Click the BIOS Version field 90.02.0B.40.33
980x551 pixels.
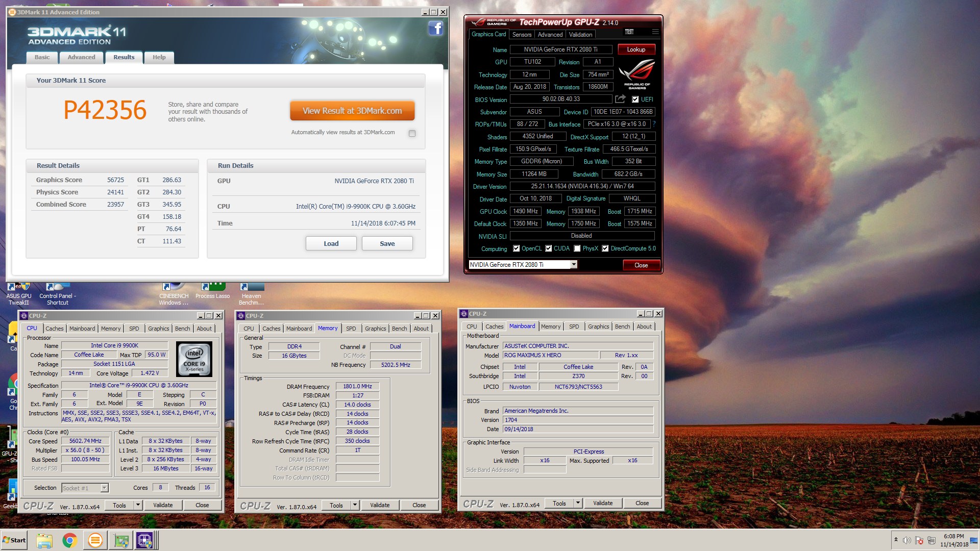coord(561,99)
